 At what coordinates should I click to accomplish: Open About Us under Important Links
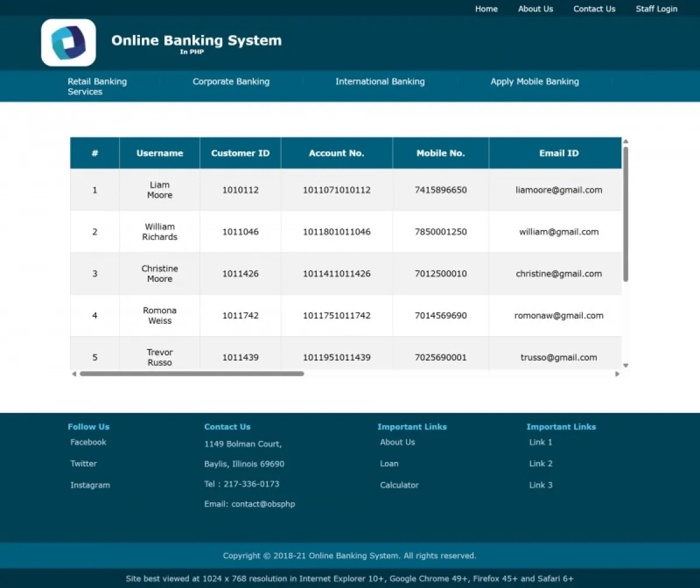[398, 442]
